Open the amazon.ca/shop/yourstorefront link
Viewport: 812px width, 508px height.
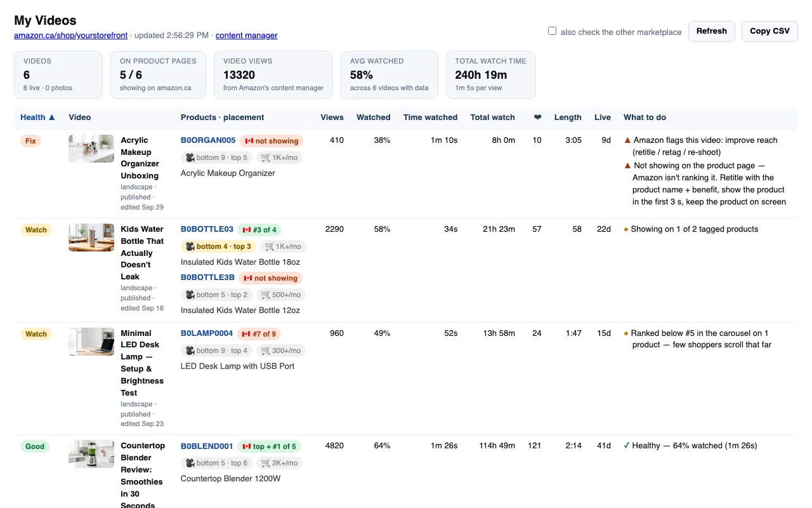coord(71,36)
